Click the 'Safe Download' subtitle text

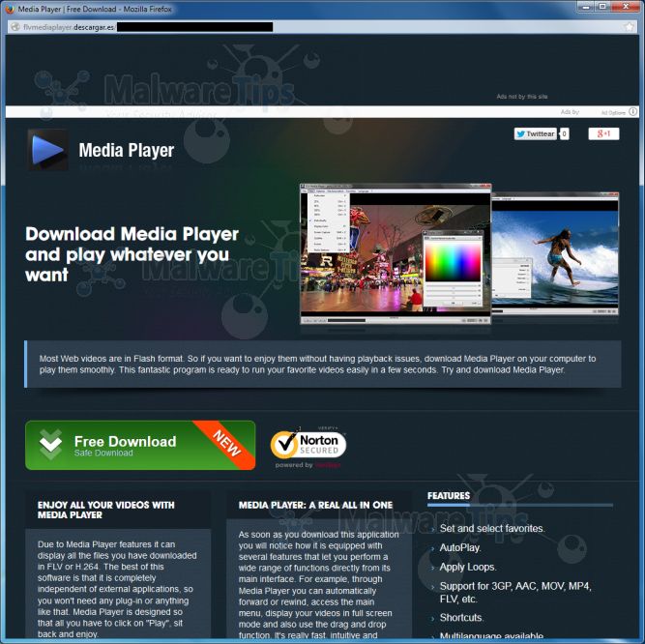[103, 453]
